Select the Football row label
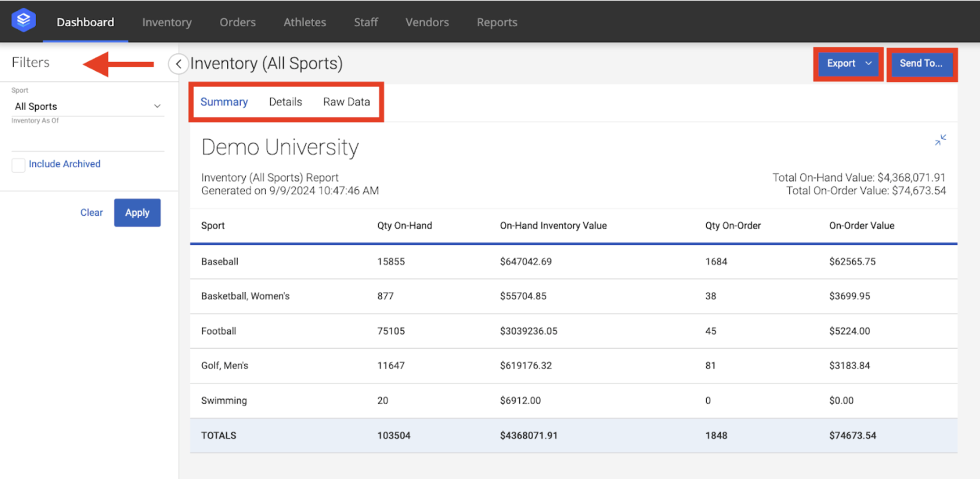The image size is (980, 479). coord(218,331)
